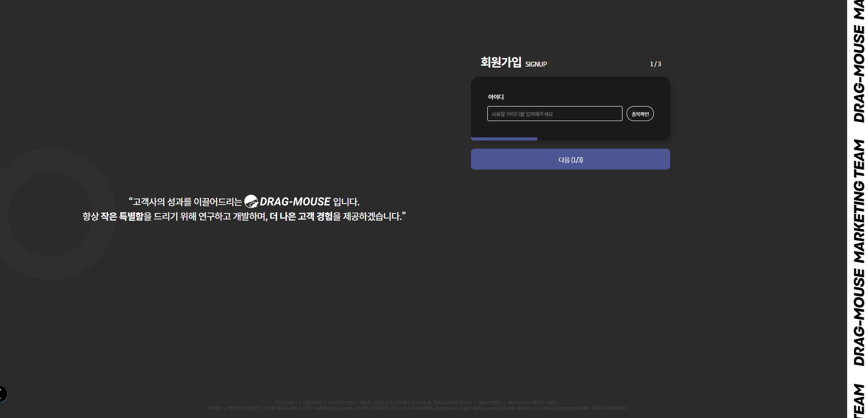This screenshot has height=418, width=868.
Task: Click the bold phrase 작은 특별함
Action: (122, 216)
